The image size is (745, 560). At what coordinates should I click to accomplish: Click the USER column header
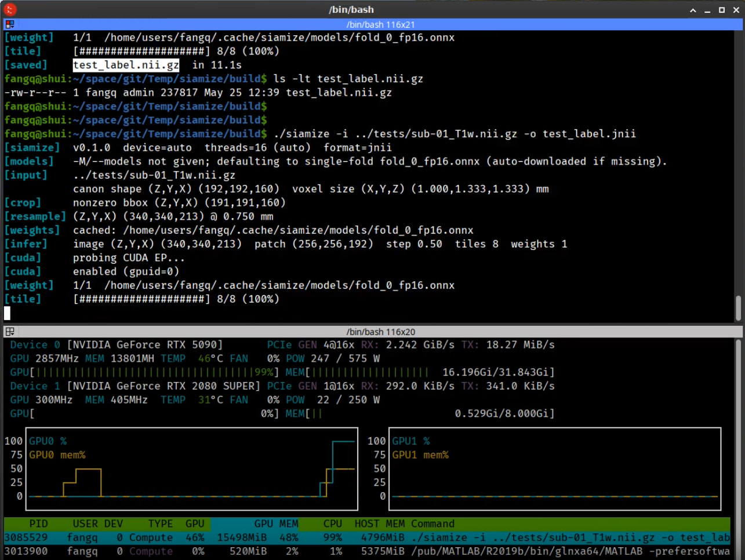[85, 523]
